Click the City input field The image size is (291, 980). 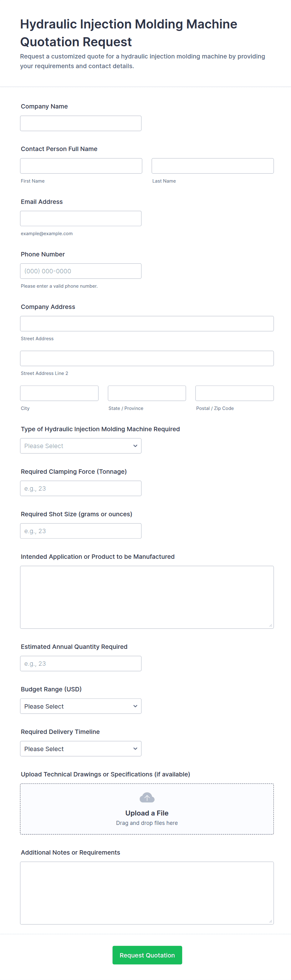click(x=59, y=393)
